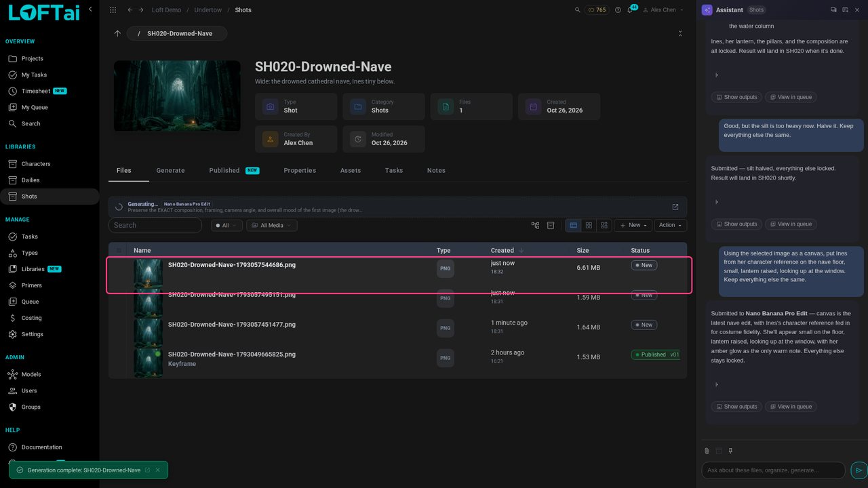The width and height of the screenshot is (868, 488).
Task: Collapse the shot header panel
Action: pyautogui.click(x=680, y=33)
